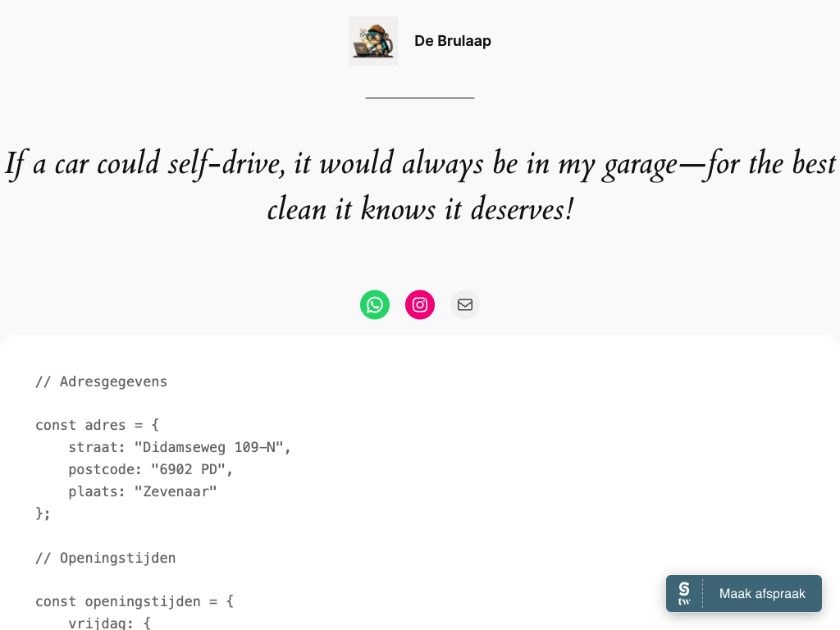The height and width of the screenshot is (630, 840).
Task: Click the "vrijdag: {" line
Action: (109, 623)
